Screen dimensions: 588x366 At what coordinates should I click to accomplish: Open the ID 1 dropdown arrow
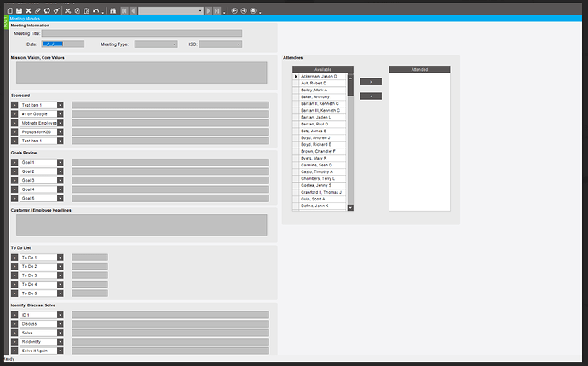pyautogui.click(x=60, y=315)
